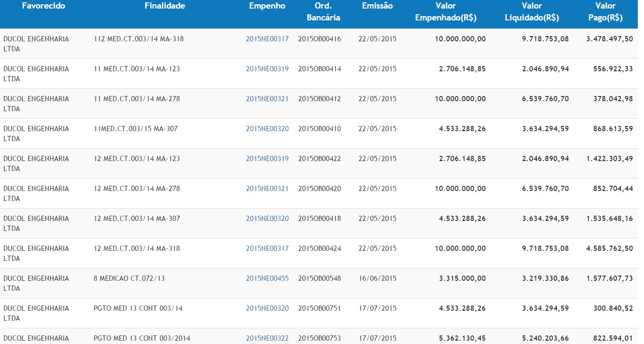Click empenho 2015NE00321 in the 2015OB00412 row
This screenshot has height=344, width=644.
click(267, 99)
